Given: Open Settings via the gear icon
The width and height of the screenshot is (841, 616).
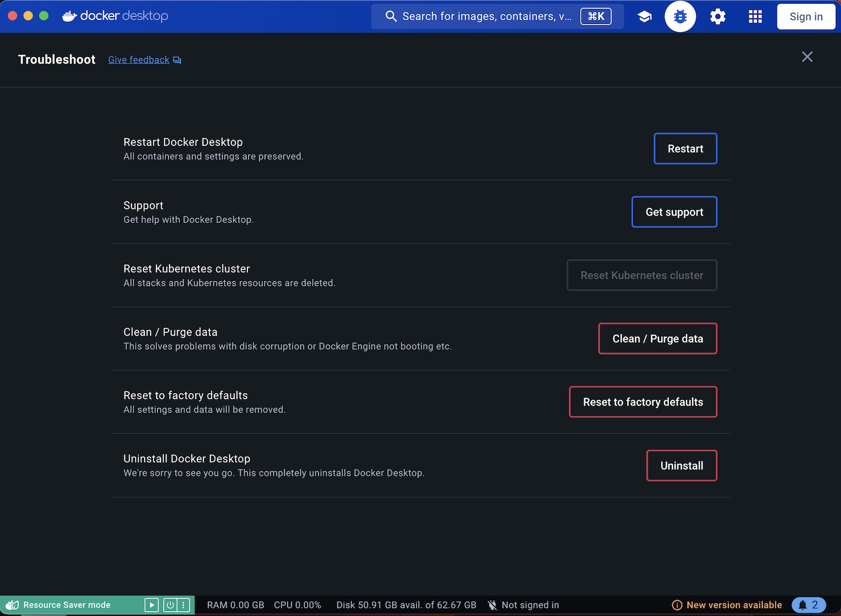Looking at the screenshot, I should point(718,17).
